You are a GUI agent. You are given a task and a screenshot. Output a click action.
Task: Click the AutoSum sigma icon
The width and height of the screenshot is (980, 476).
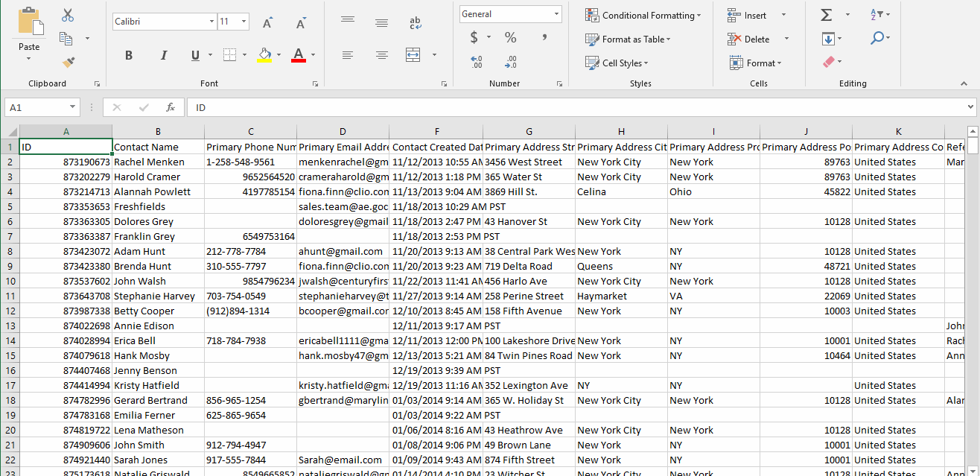pyautogui.click(x=826, y=15)
